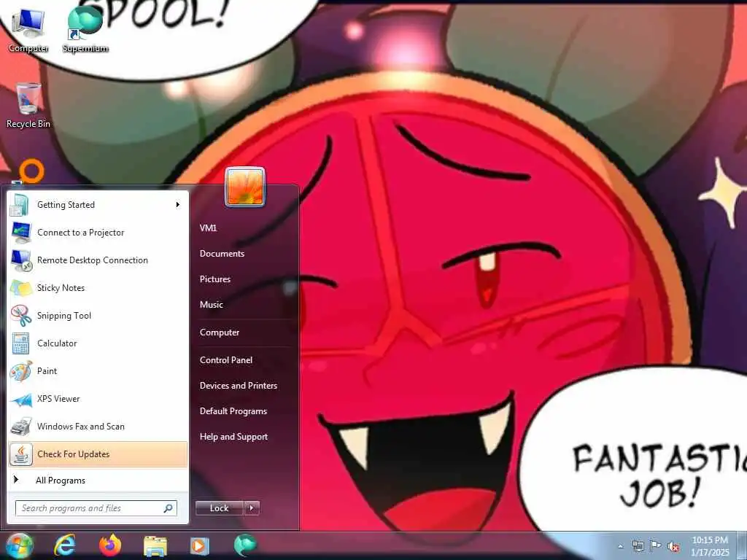This screenshot has width=747, height=560.
Task: Click the Getting Started icon
Action: (20, 205)
